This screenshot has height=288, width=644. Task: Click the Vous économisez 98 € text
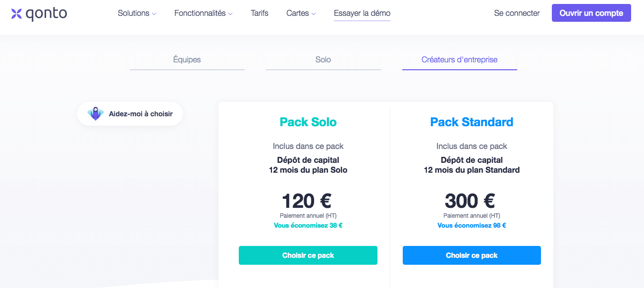coord(472,226)
